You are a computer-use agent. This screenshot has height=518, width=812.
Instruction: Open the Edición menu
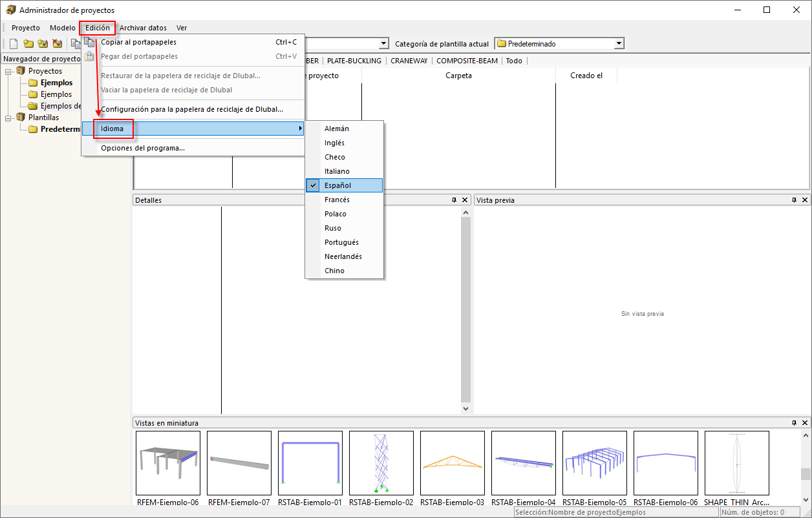(98, 28)
